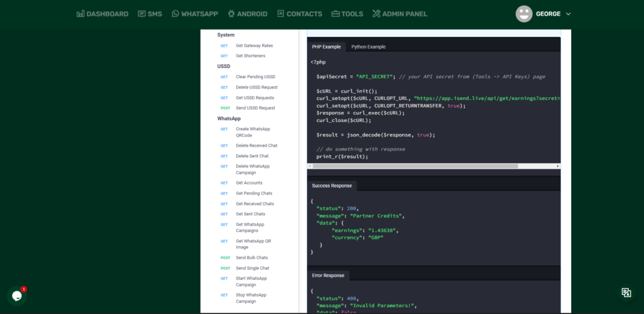The width and height of the screenshot is (644, 314).
Task: Open Get Sent Chats endpoint
Action: pos(250,214)
